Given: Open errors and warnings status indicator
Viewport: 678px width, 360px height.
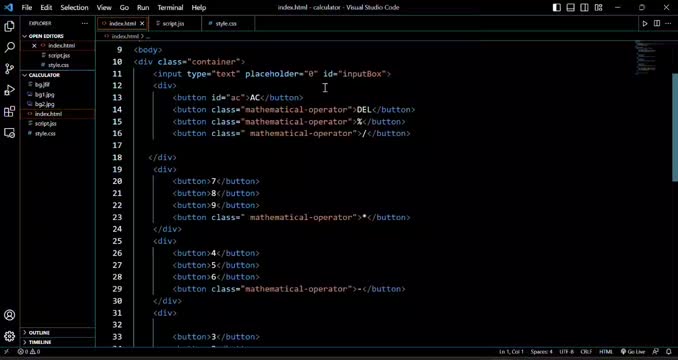Looking at the screenshot, I should 29,352.
